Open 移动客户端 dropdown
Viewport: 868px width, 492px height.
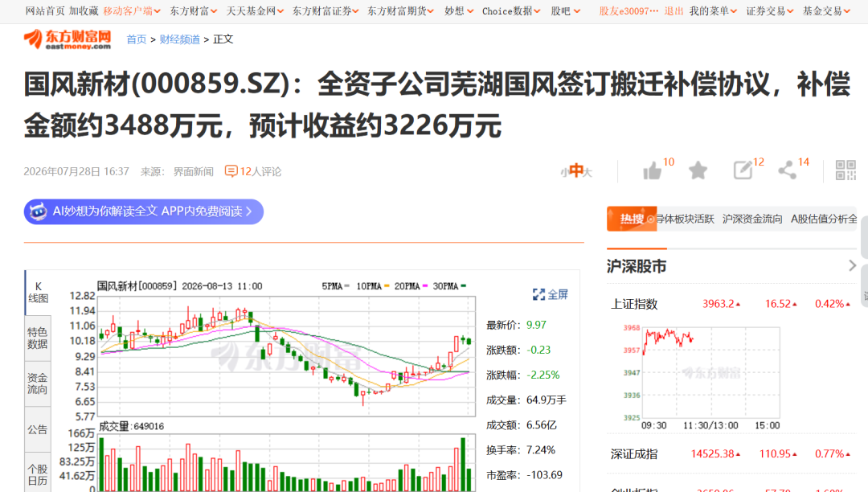tap(132, 11)
